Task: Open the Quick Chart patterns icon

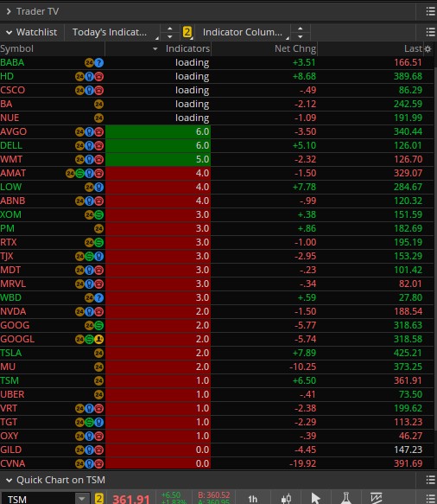Action: click(376, 498)
